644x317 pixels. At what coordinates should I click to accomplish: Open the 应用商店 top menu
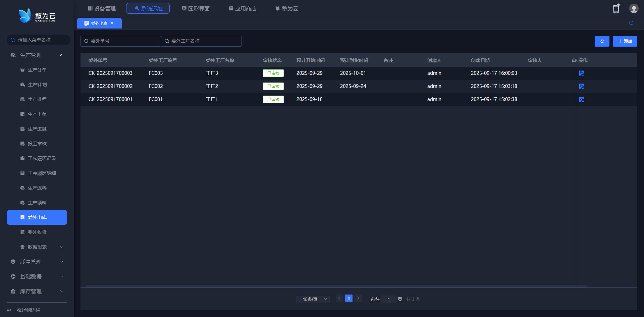tap(243, 8)
